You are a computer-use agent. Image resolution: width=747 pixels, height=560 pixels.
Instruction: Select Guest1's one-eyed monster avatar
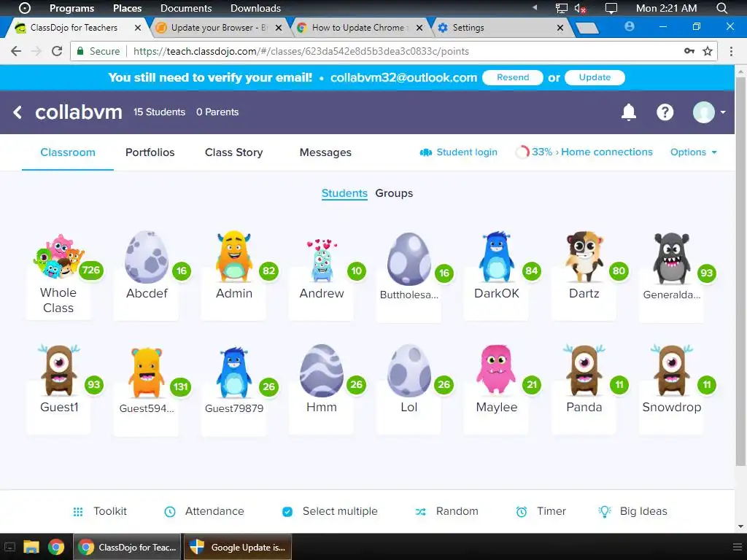point(59,370)
